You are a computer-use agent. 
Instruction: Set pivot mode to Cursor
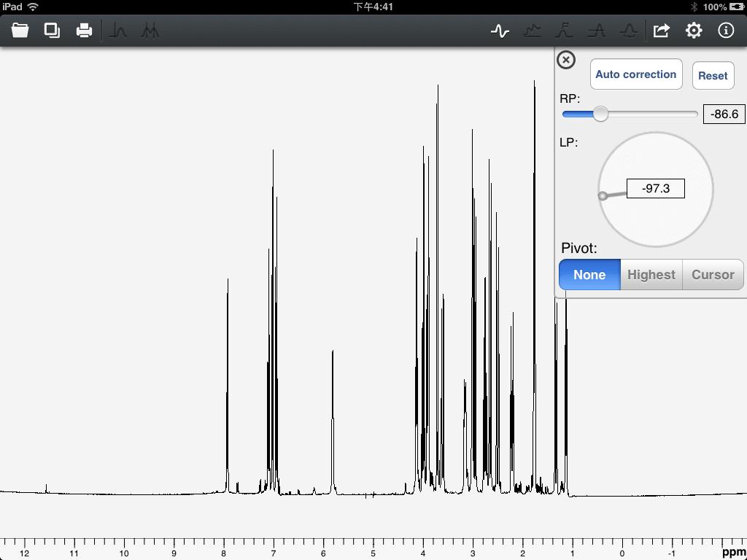(x=713, y=275)
